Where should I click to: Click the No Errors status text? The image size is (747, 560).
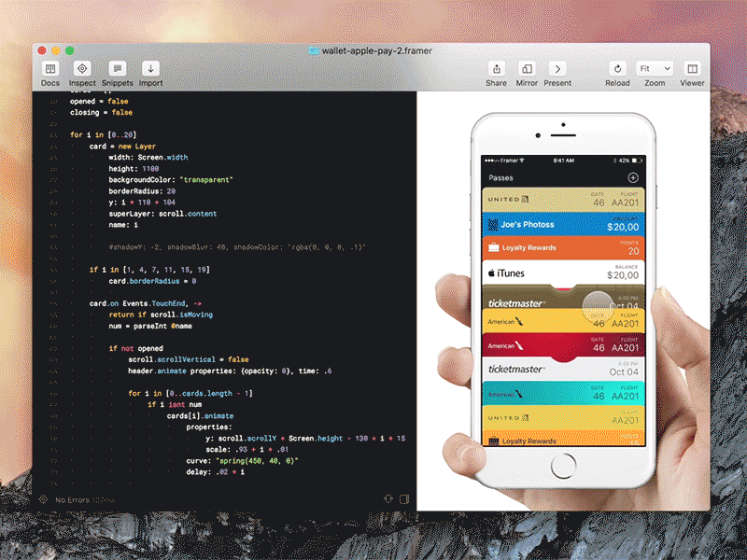coord(72,499)
